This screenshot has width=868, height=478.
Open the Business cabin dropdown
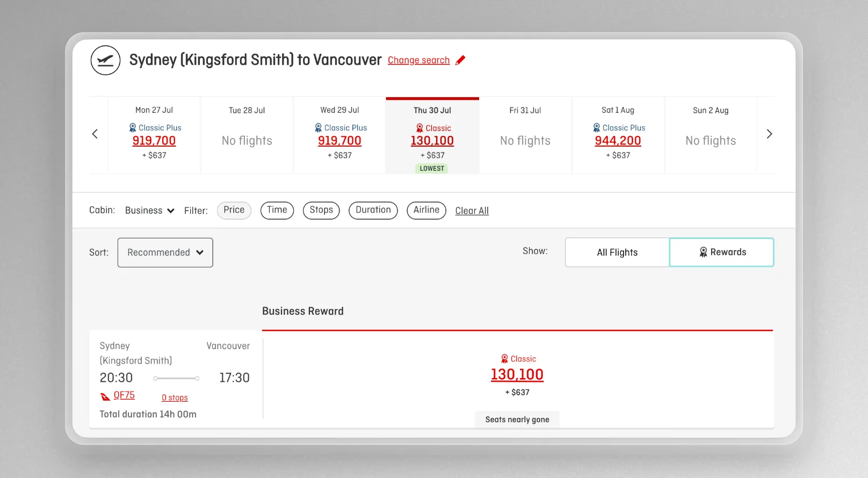[x=149, y=211]
